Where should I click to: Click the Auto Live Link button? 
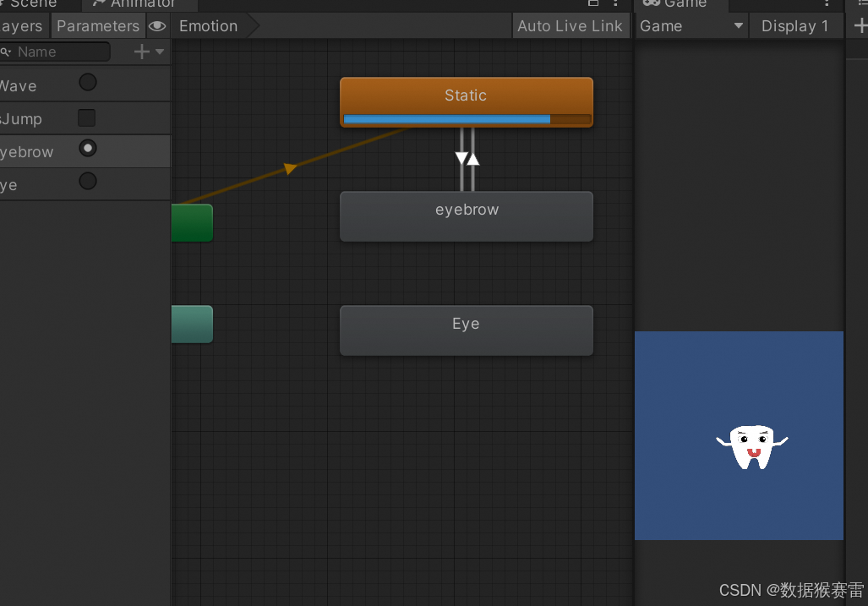point(570,25)
